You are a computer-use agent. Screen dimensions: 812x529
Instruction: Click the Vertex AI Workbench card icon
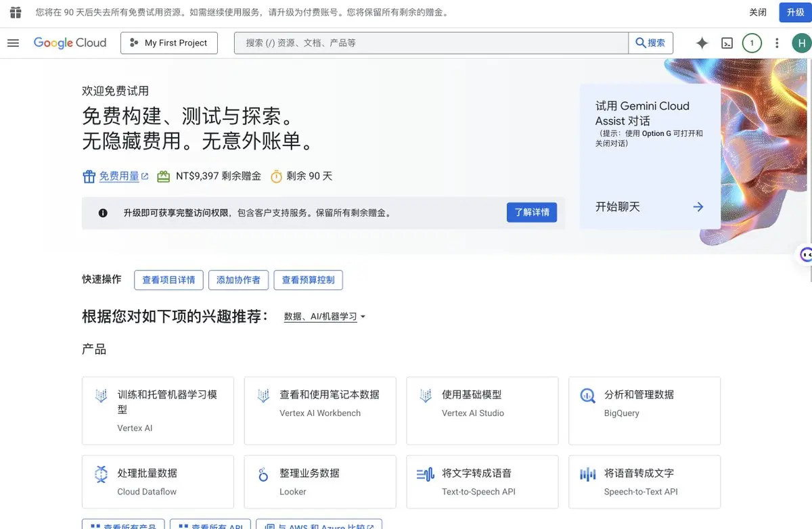pos(264,396)
